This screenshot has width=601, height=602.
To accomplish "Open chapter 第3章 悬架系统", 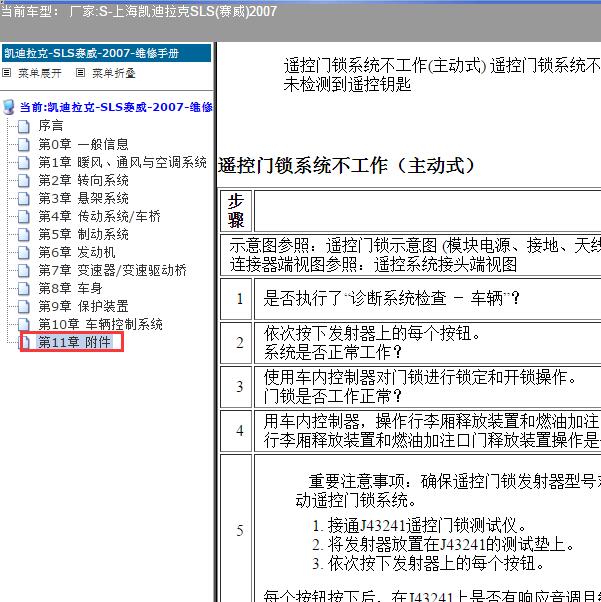I will point(83,198).
